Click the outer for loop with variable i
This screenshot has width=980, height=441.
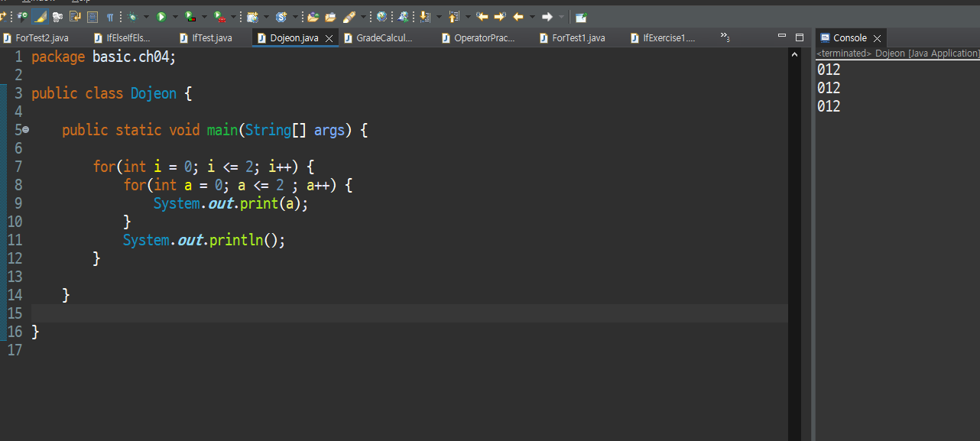(x=204, y=167)
